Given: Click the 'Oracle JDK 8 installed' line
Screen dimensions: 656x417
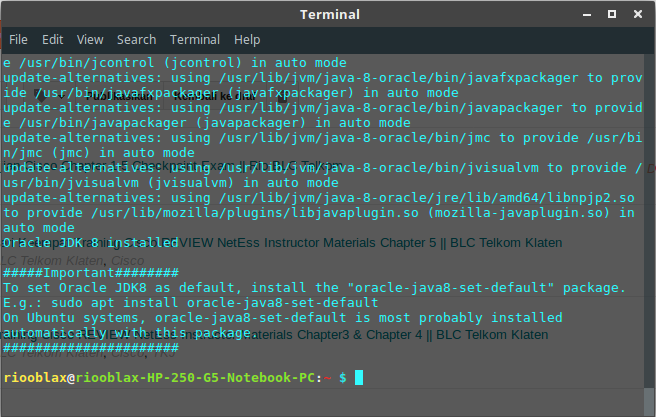Looking at the screenshot, I should [91, 243].
